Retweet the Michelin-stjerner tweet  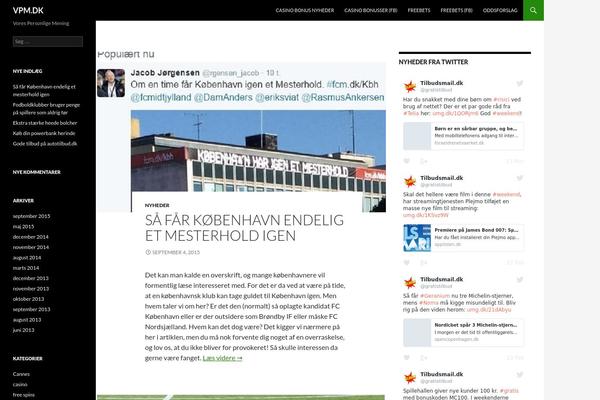pos(424,358)
